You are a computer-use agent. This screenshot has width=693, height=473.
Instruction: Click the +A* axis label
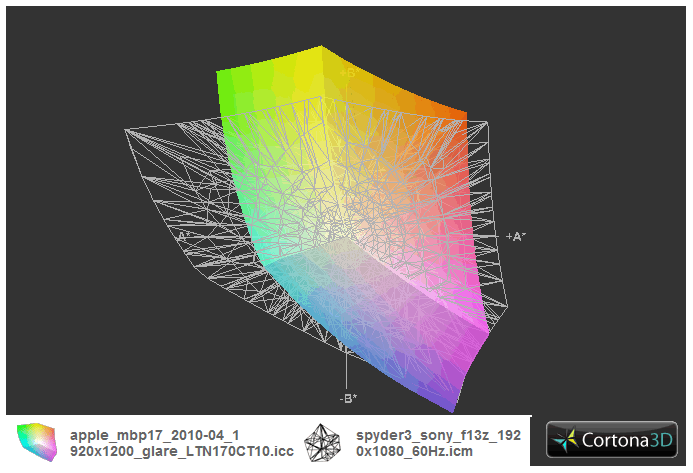point(515,237)
